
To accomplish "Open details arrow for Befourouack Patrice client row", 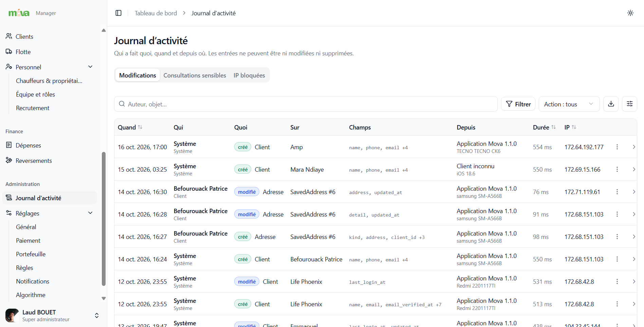I will [634, 259].
